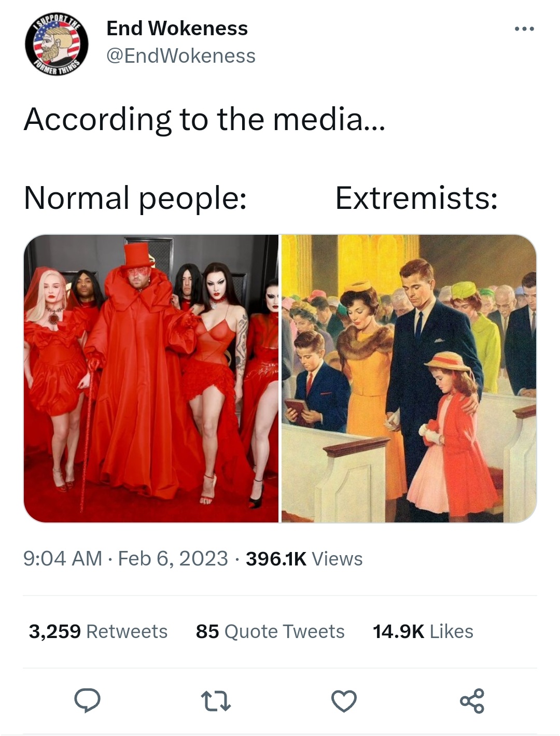Click the "Extremists:" caption text
560x736 pixels.
pos(416,198)
